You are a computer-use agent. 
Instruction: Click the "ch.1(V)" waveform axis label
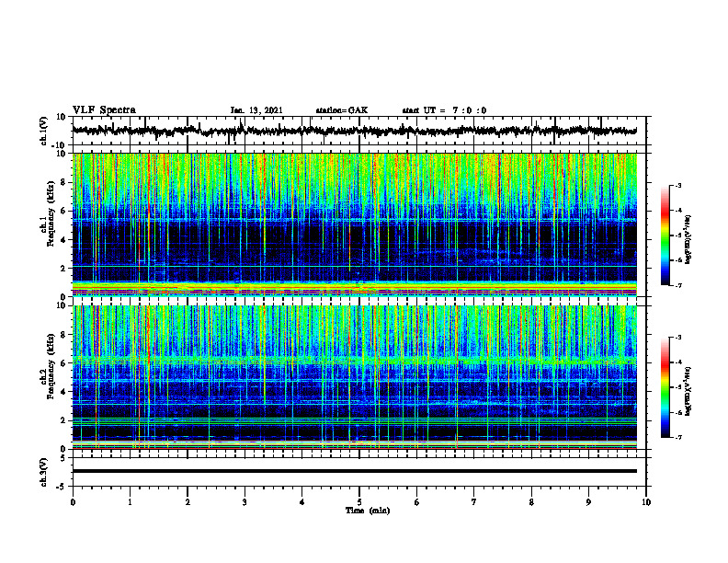pyautogui.click(x=44, y=131)
